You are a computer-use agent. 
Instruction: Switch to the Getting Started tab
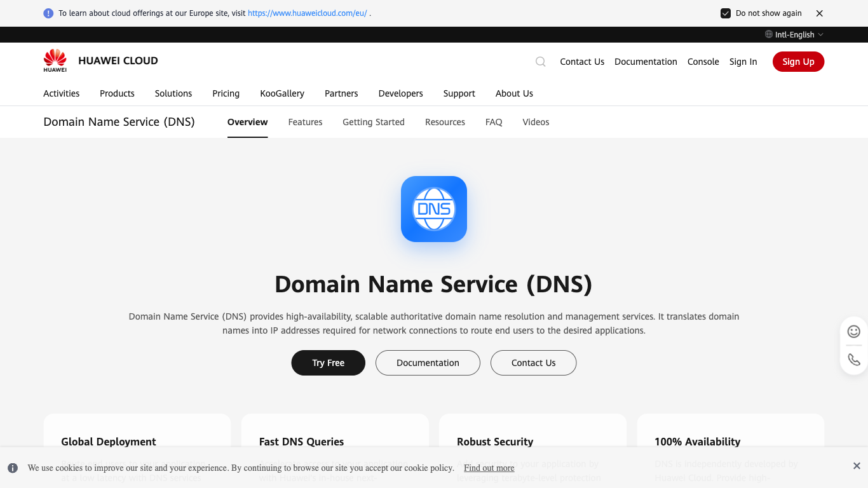[374, 122]
